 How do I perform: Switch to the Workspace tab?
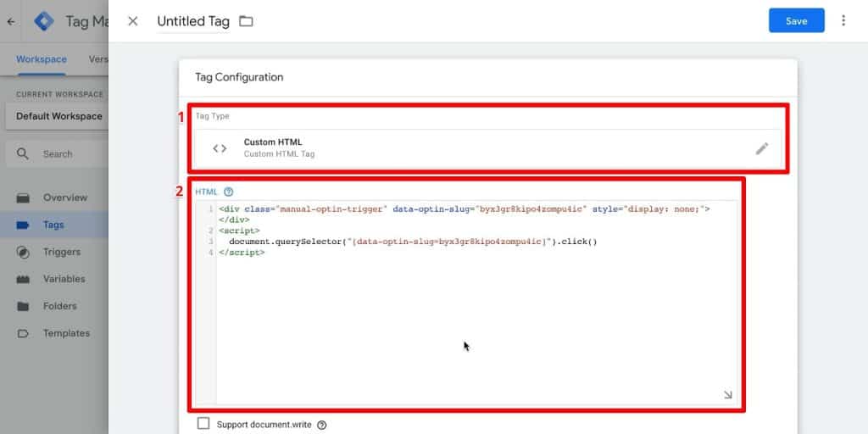tap(42, 59)
